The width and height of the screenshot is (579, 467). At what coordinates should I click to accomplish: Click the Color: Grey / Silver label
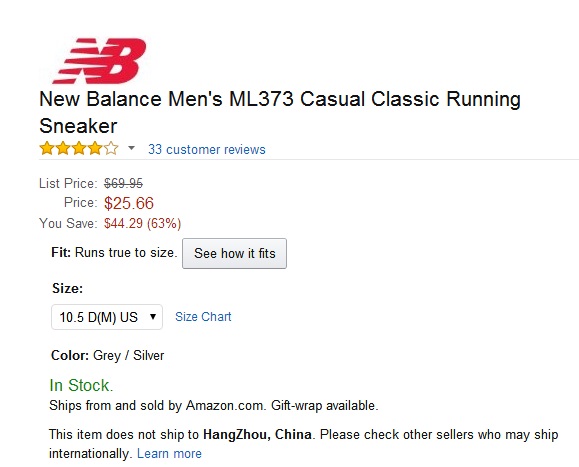click(x=107, y=355)
